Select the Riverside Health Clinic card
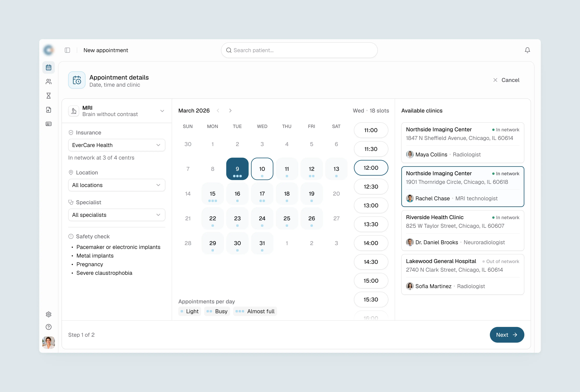The width and height of the screenshot is (580, 392). [x=463, y=230]
